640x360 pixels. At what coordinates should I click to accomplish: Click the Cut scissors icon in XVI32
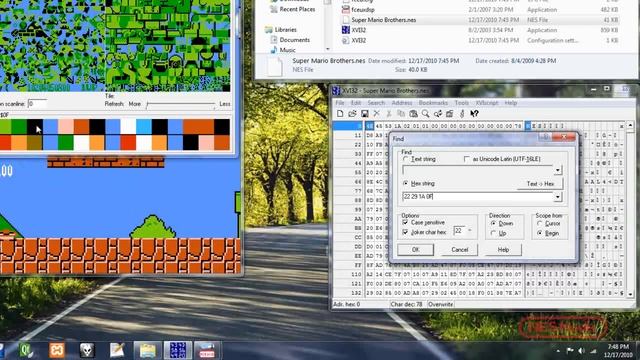click(x=389, y=114)
